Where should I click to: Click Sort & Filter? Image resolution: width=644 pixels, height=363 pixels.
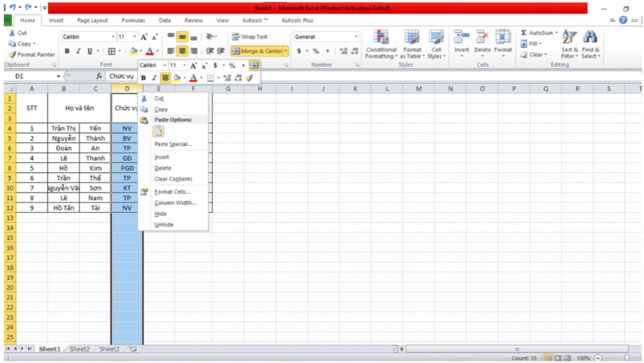click(x=570, y=44)
